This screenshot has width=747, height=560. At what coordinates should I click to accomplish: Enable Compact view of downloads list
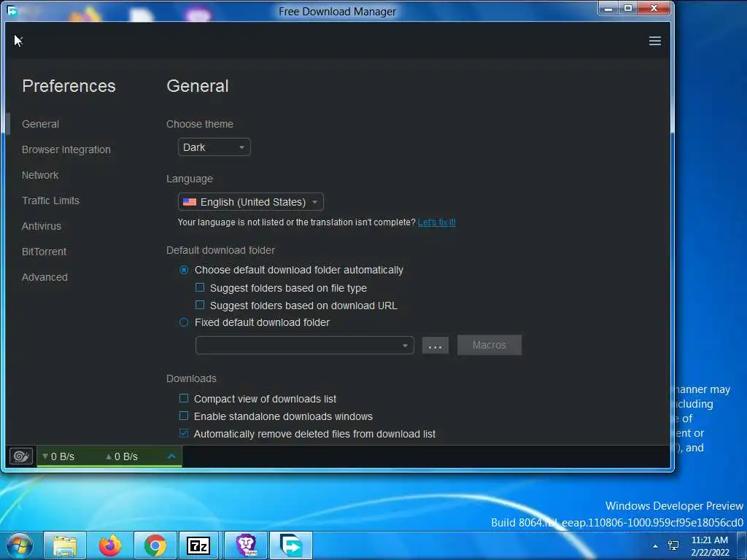pos(184,398)
